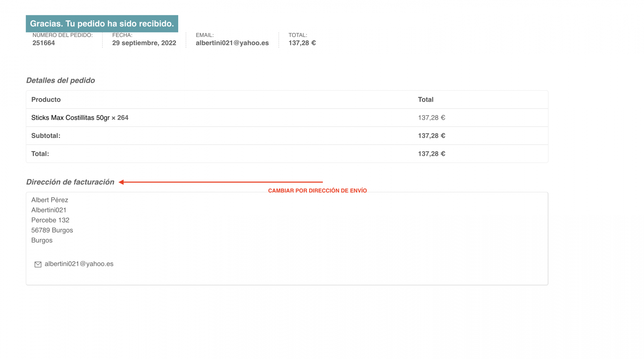Select the order number 251664
Image resolution: width=644 pixels, height=359 pixels.
(x=44, y=43)
